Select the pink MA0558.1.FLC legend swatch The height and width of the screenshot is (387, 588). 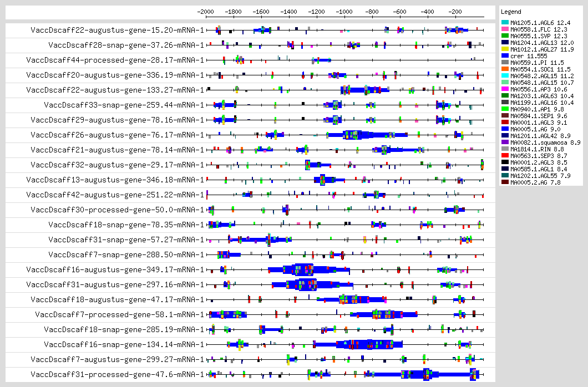505,29
